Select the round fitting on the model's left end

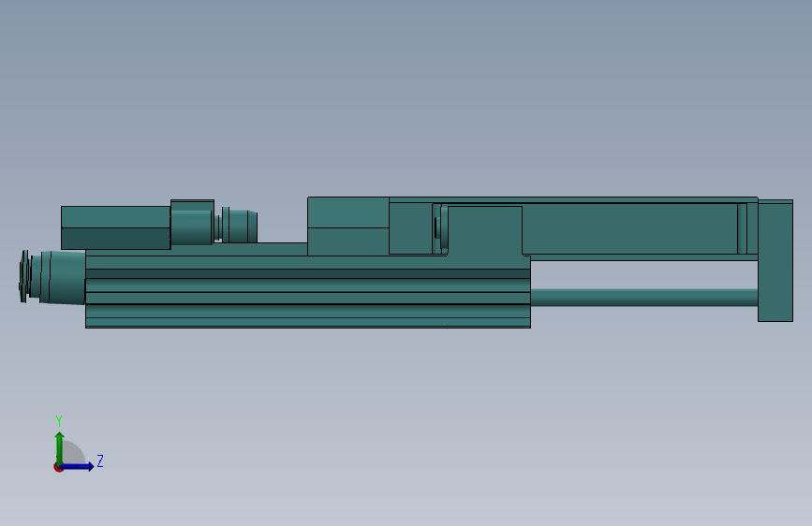pos(52,277)
